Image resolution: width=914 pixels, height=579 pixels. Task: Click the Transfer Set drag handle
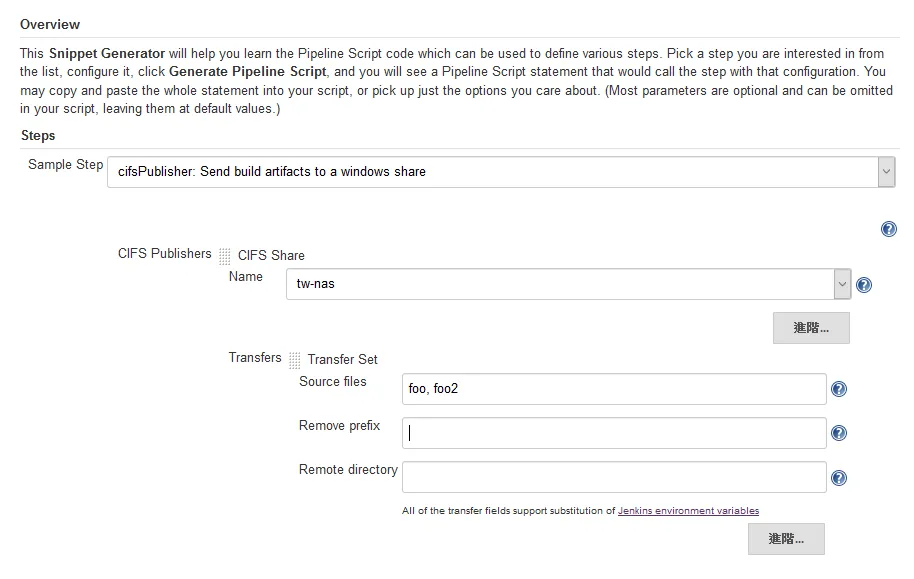coord(295,360)
